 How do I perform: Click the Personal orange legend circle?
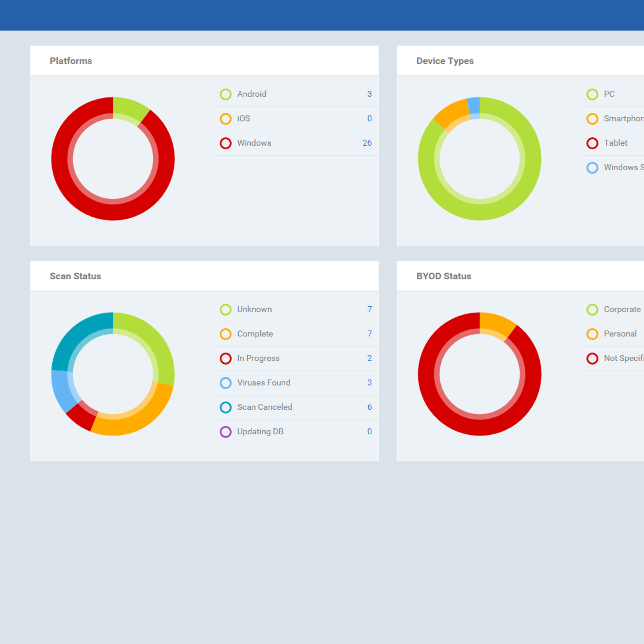tap(592, 334)
